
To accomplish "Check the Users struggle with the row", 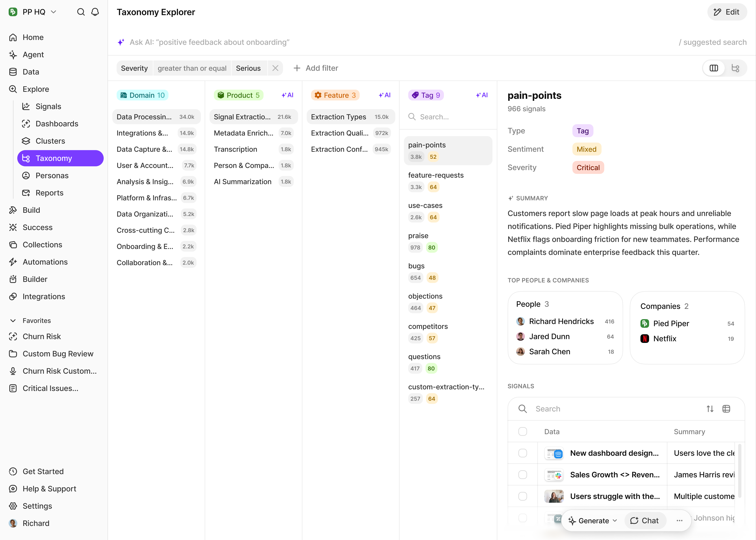I will (523, 496).
